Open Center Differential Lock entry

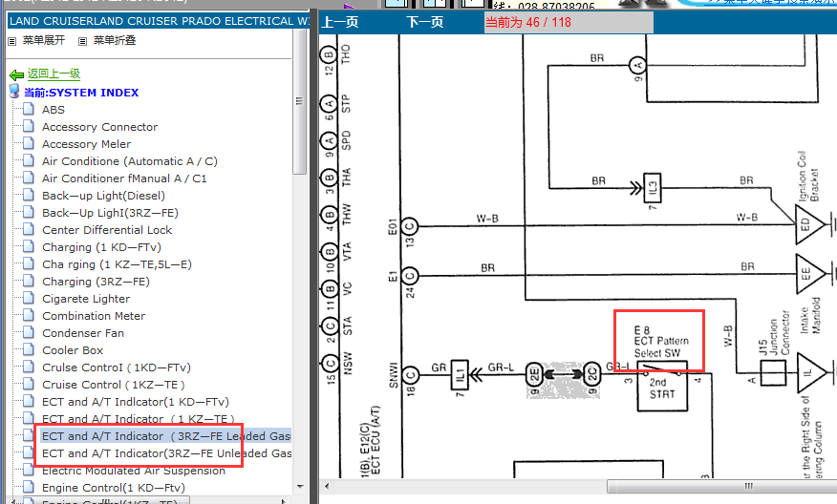107,230
